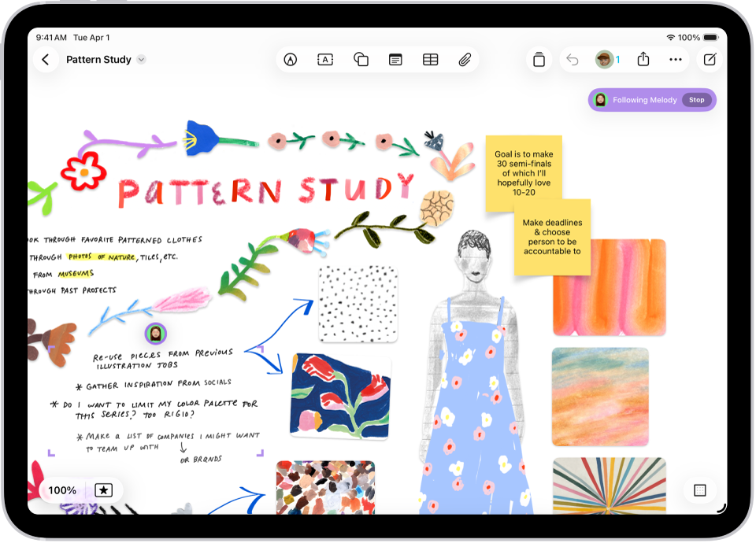
Task: Open the 100% zoom level menu
Action: click(62, 490)
